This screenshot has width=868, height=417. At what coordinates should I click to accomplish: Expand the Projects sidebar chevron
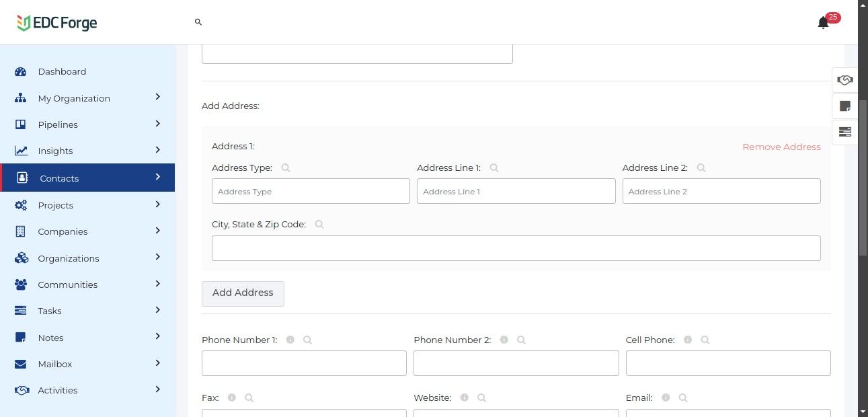(158, 204)
